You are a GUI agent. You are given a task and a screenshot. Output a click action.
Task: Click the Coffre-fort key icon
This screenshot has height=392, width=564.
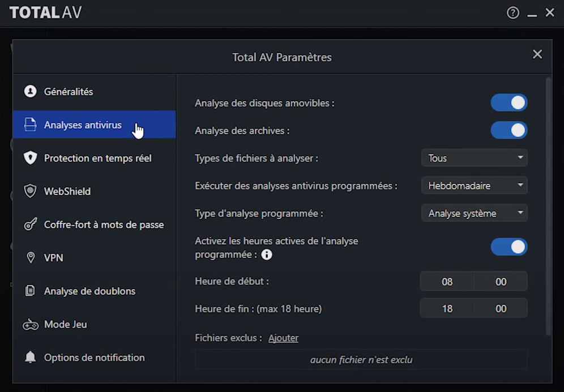coord(30,224)
